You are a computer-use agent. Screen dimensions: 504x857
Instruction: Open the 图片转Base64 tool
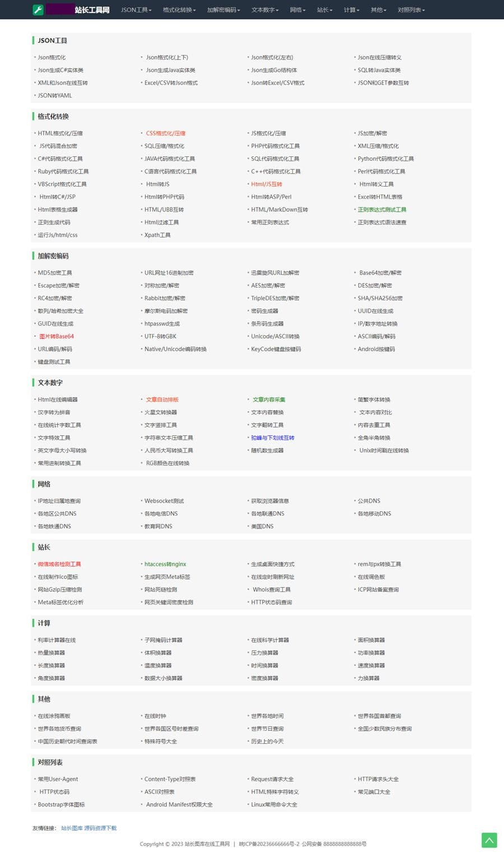[57, 337]
